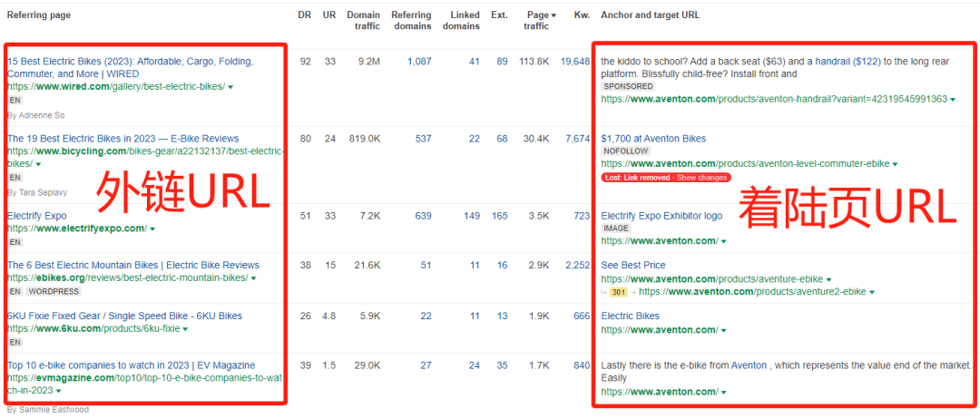
Task: Click the NOFOLLOW tag under $1,700 anchor
Action: (x=626, y=151)
